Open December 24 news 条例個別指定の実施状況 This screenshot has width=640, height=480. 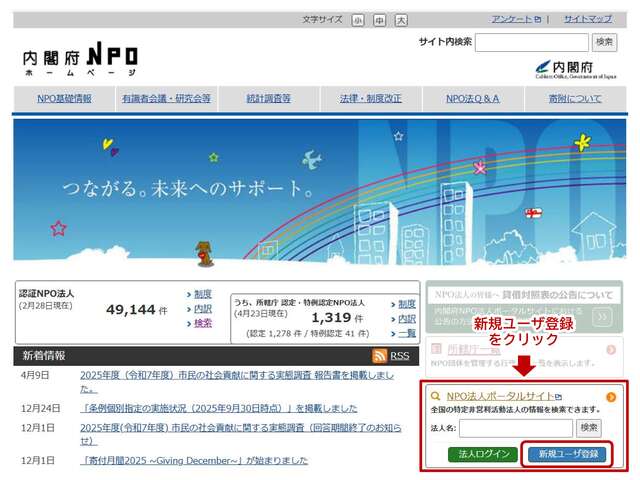219,408
